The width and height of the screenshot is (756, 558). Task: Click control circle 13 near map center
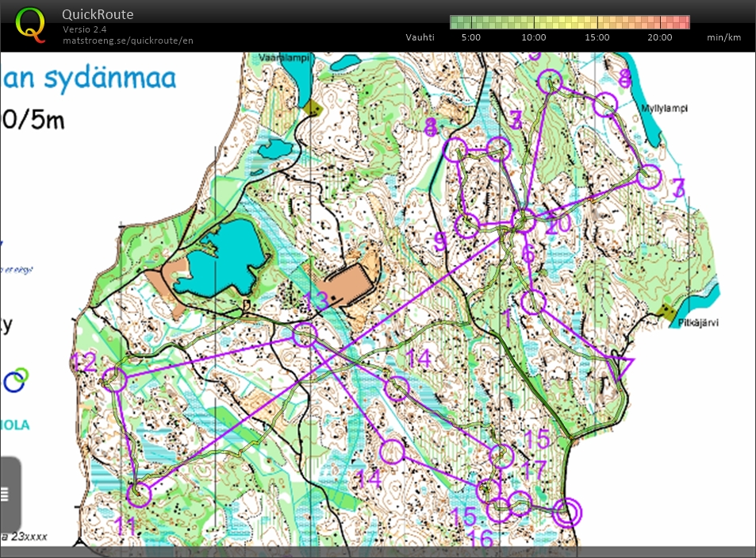click(305, 334)
